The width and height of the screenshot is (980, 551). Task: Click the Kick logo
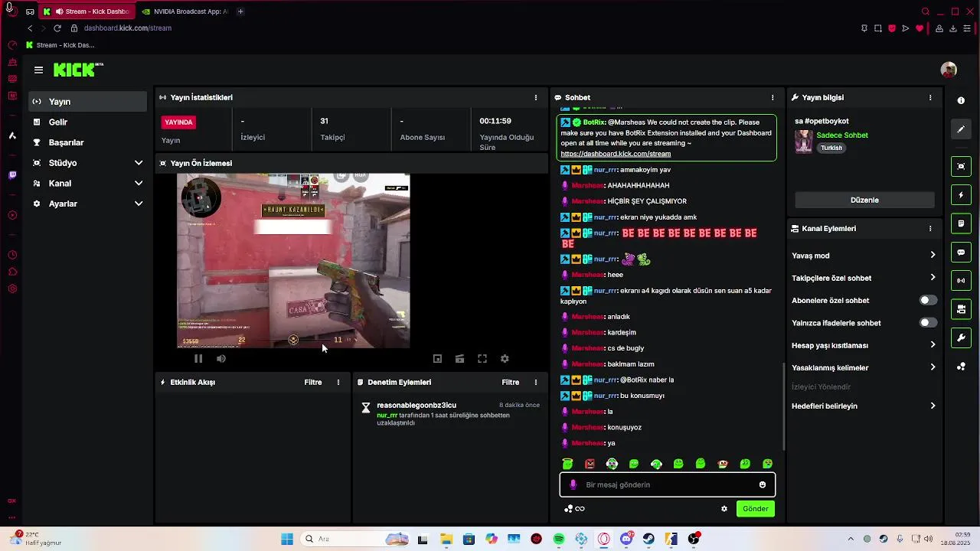[78, 70]
